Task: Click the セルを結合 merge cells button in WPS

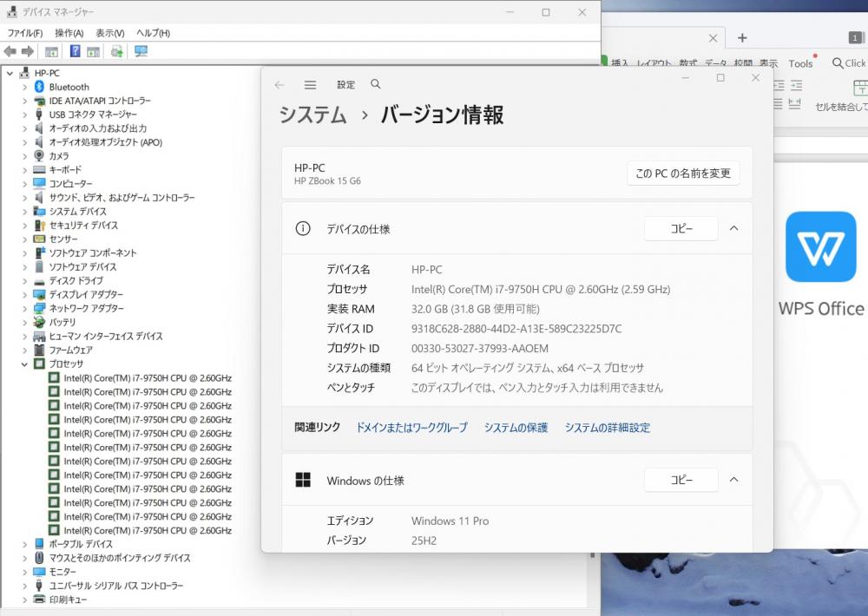Action: (843, 97)
